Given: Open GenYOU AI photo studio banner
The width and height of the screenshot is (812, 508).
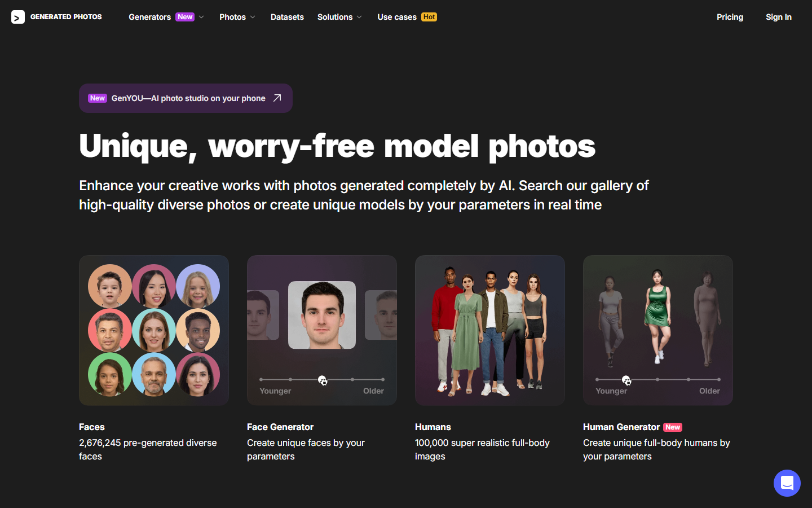Looking at the screenshot, I should 186,98.
